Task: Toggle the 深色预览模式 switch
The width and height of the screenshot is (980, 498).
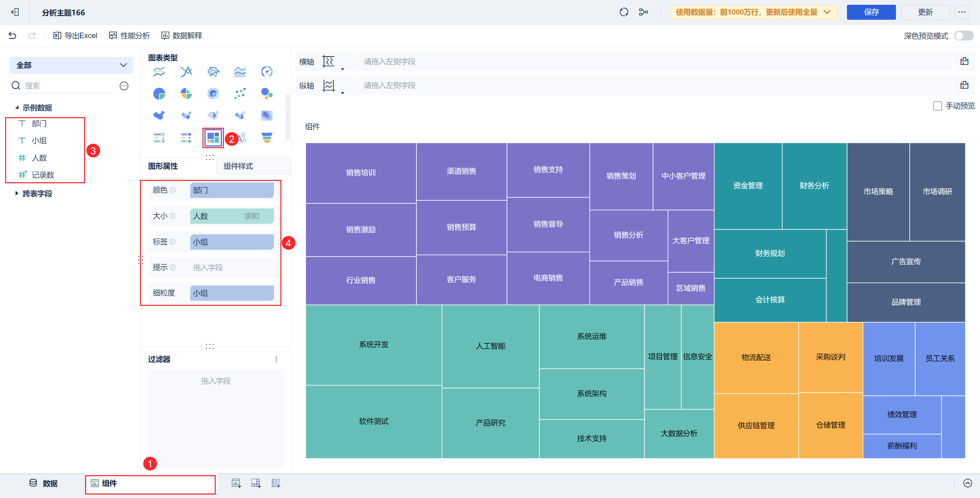Action: 963,36
